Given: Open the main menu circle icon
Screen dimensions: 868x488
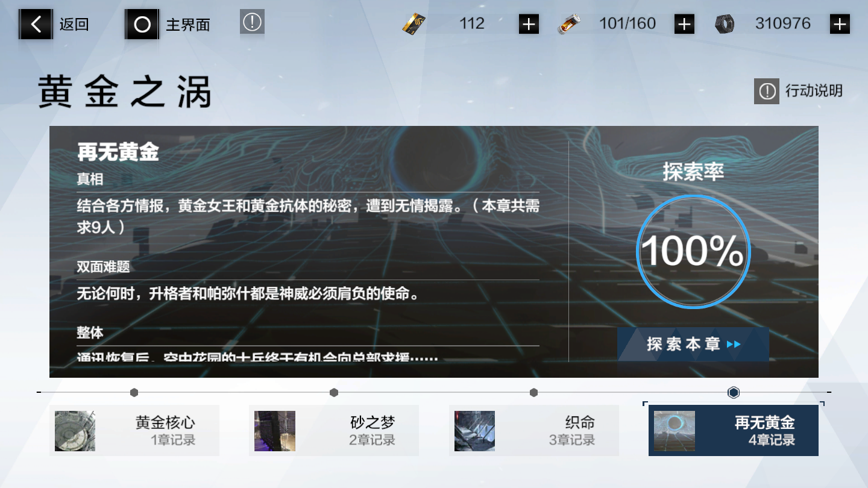Looking at the screenshot, I should coord(142,24).
